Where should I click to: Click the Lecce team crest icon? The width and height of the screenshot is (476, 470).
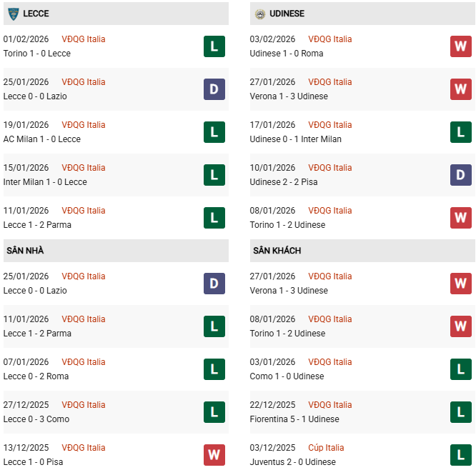pyautogui.click(x=13, y=14)
